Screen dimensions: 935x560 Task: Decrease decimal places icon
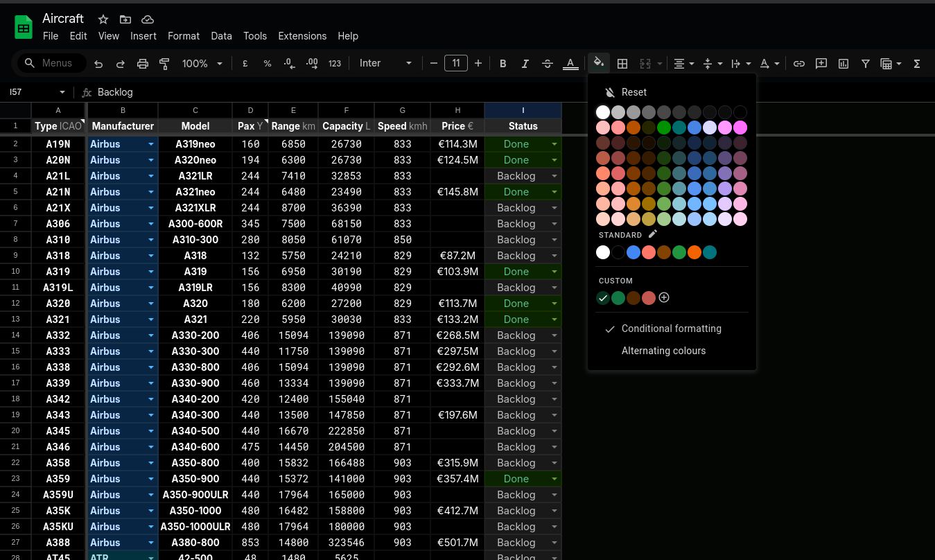[290, 64]
